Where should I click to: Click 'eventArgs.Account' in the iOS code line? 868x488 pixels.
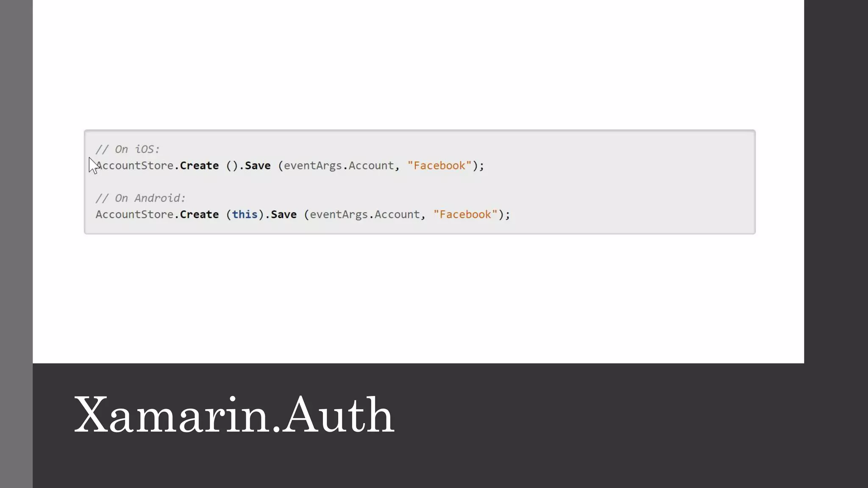[339, 166]
